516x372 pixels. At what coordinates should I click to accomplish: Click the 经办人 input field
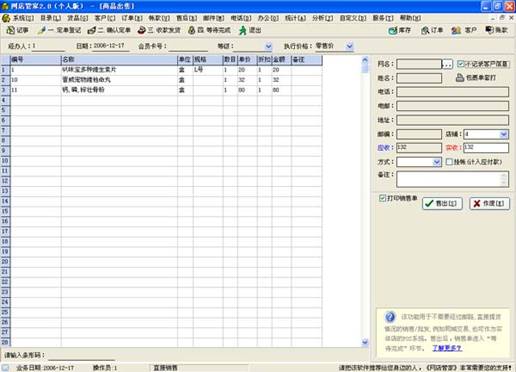tap(48, 46)
